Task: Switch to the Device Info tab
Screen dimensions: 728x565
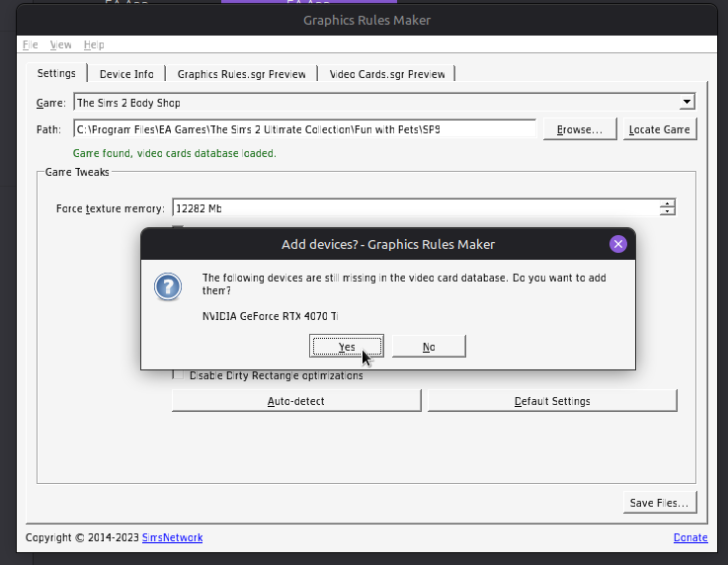Action: tap(126, 74)
